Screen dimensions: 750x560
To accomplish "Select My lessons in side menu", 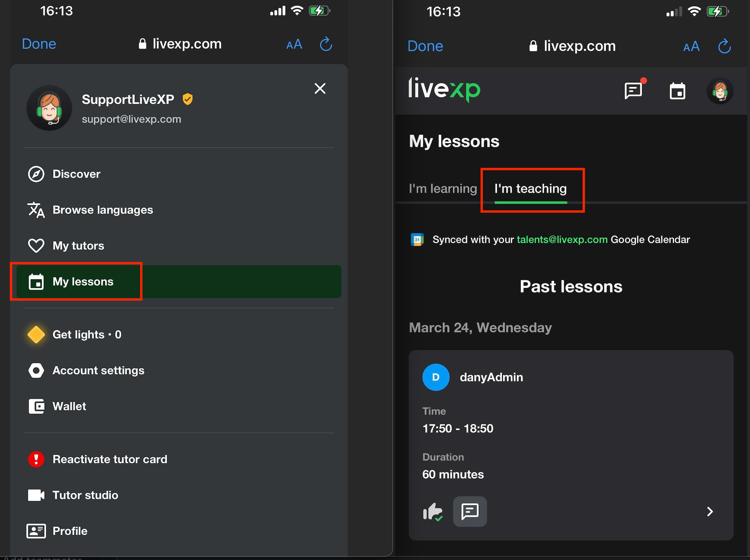I will pyautogui.click(x=179, y=282).
